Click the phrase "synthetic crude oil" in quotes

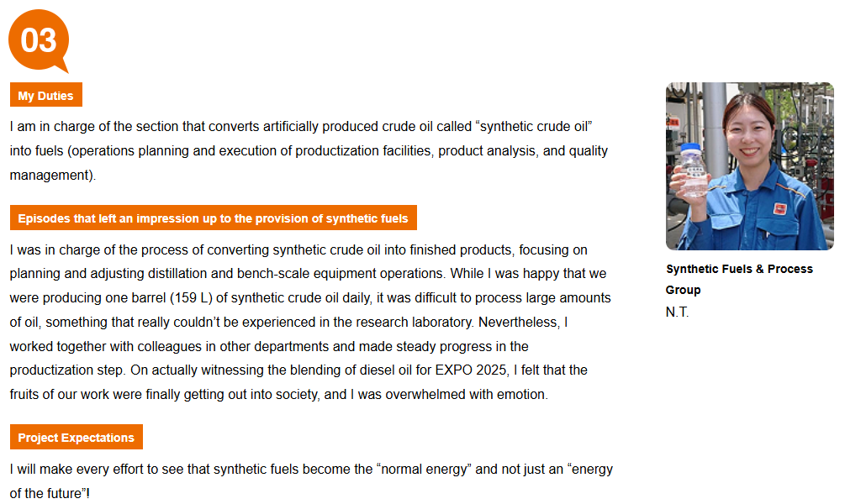click(534, 127)
